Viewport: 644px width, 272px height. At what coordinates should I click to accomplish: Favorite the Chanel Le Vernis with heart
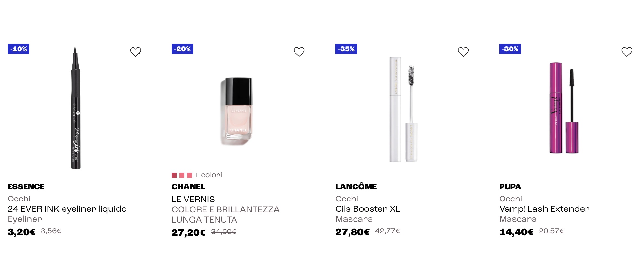coord(299,51)
